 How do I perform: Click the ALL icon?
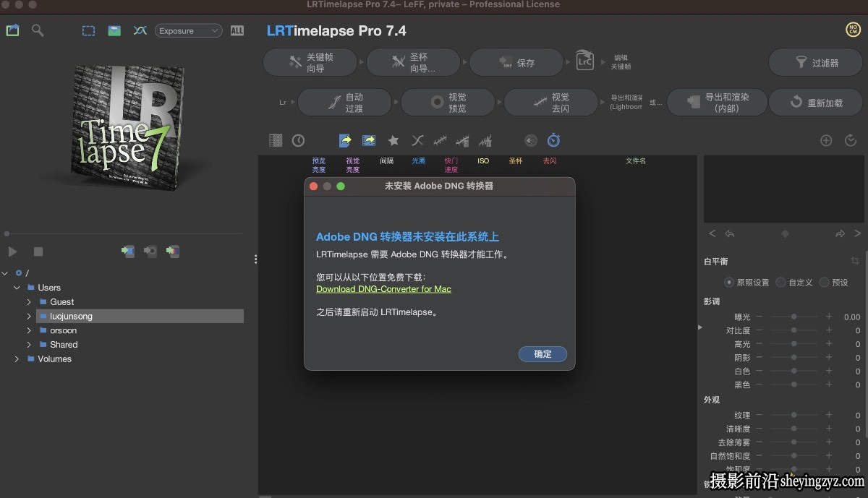pos(237,31)
